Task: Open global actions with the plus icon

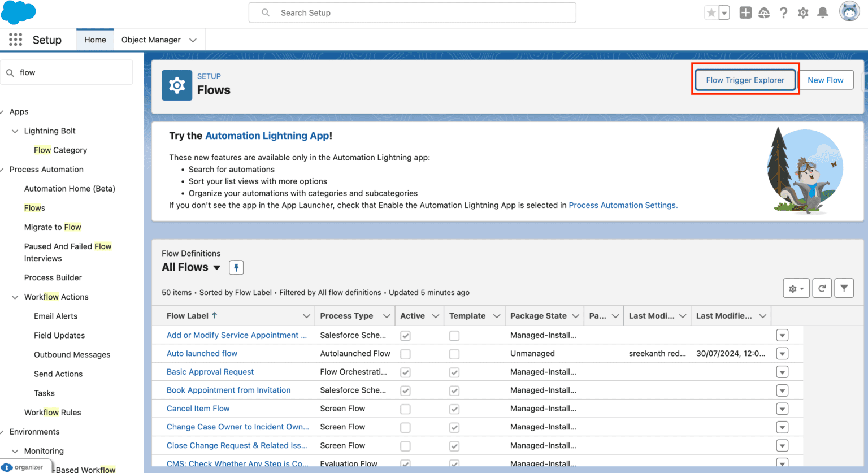Action: (745, 12)
